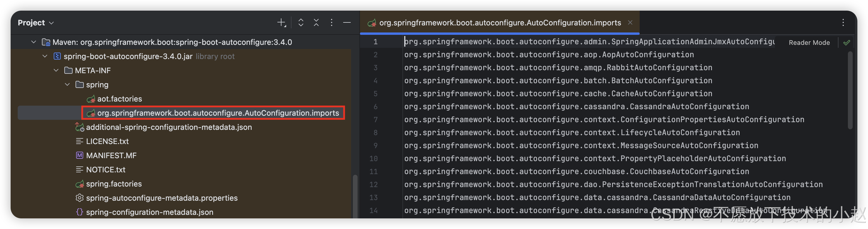Hide the Project tool window

coord(347,23)
